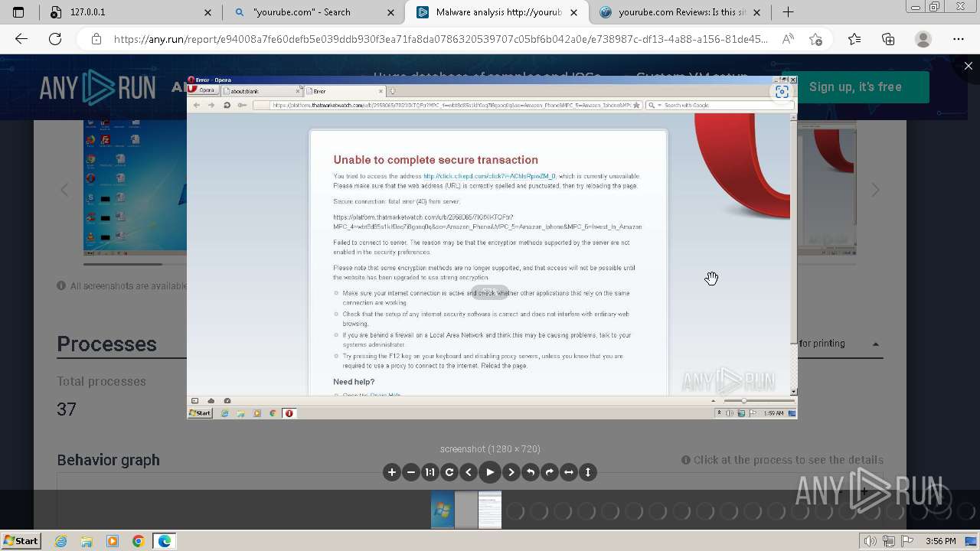Open Collections in Edge

(x=888, y=39)
